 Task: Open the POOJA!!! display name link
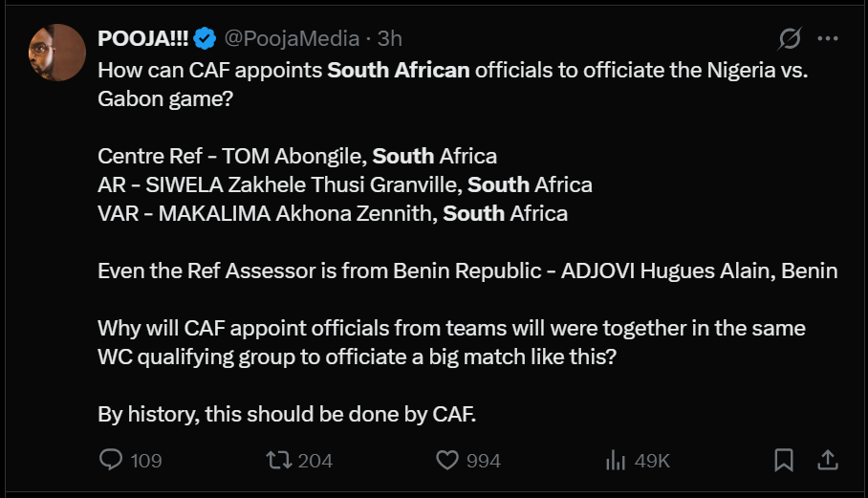(x=142, y=38)
